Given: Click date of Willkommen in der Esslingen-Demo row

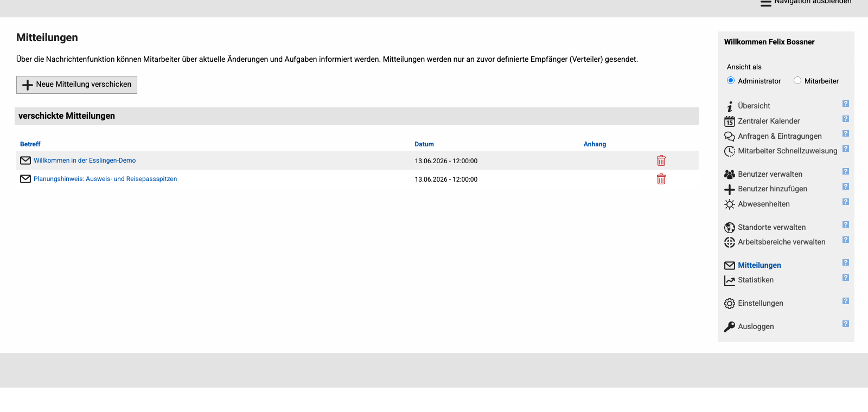Looking at the screenshot, I should (446, 161).
